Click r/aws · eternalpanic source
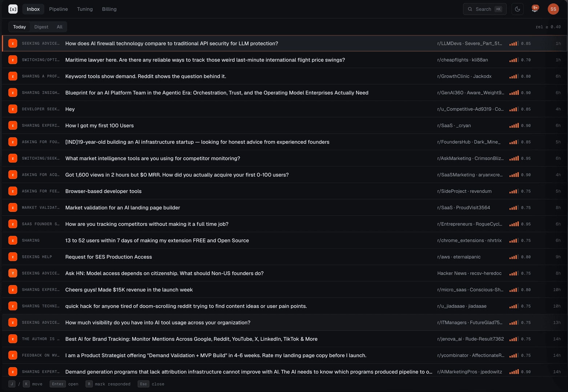This screenshot has height=392, width=568. [x=459, y=257]
